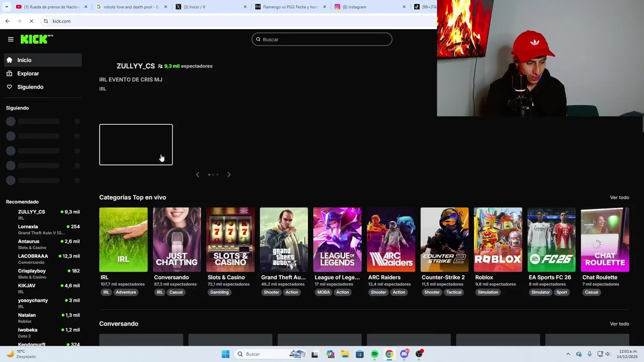The height and width of the screenshot is (362, 644).
Task: Open recommended channel Natalan
Action: point(43,318)
